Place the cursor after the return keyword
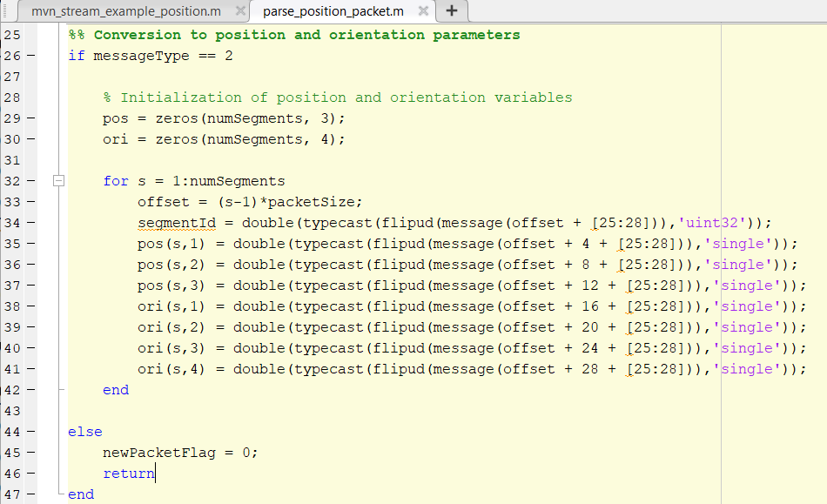The image size is (827, 504). click(155, 473)
